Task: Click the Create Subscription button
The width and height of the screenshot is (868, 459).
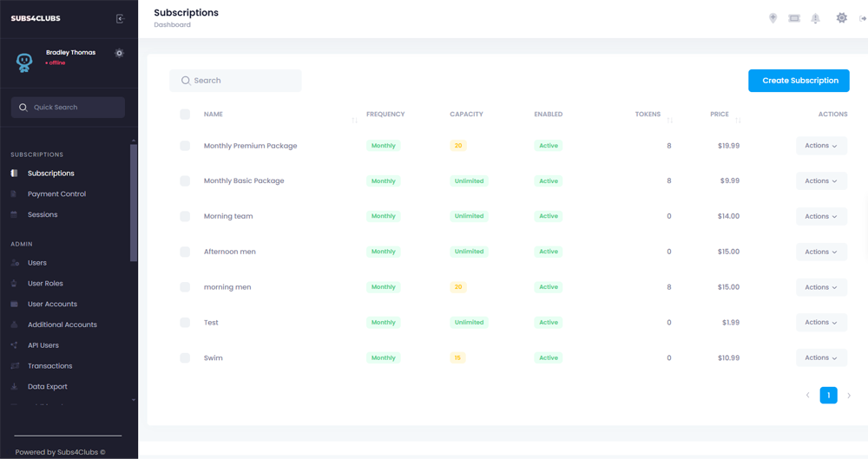Action: pos(799,81)
